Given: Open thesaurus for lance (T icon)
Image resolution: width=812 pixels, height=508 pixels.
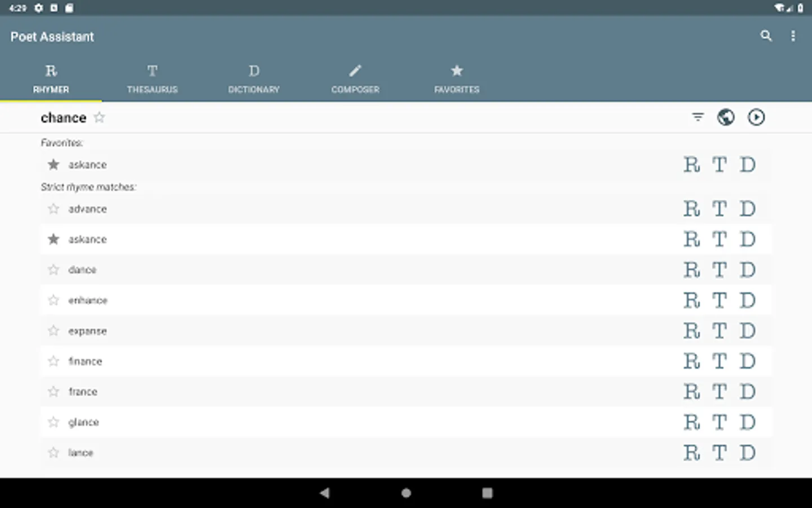Looking at the screenshot, I should click(x=720, y=453).
